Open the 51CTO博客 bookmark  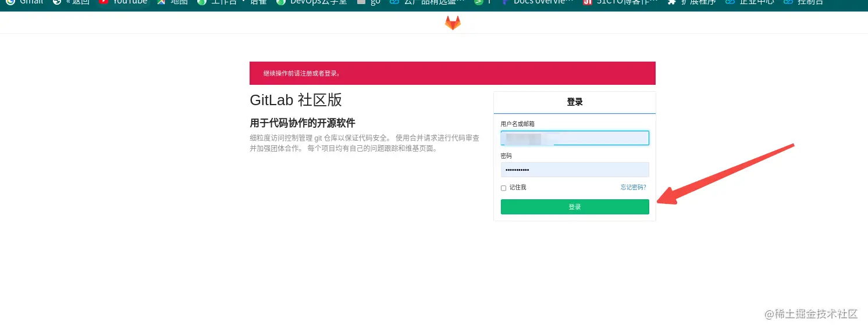[x=621, y=3]
